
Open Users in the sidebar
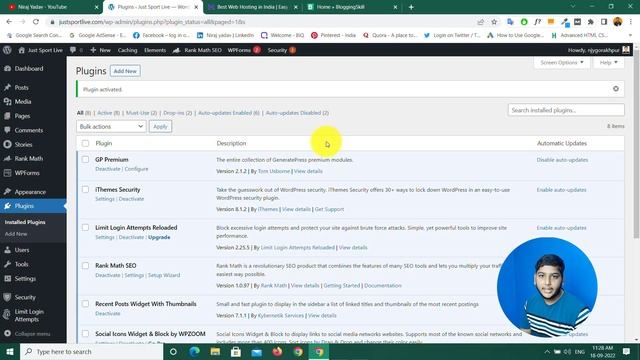point(22,250)
